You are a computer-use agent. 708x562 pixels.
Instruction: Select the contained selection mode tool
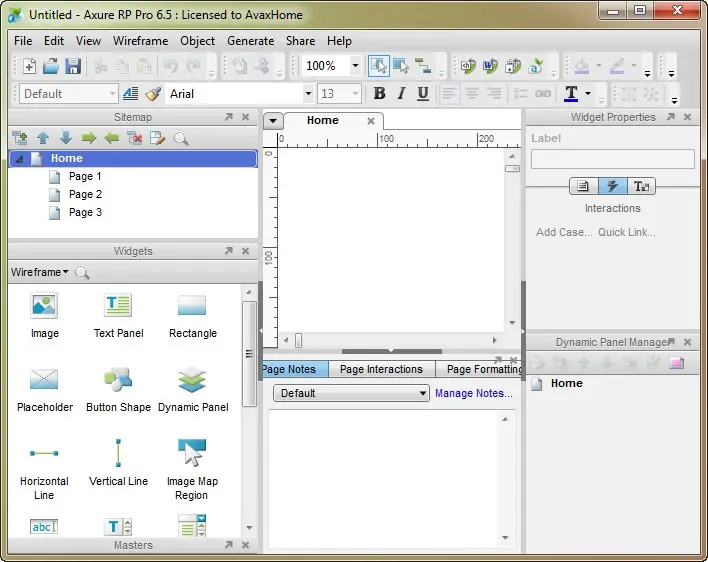(x=401, y=66)
